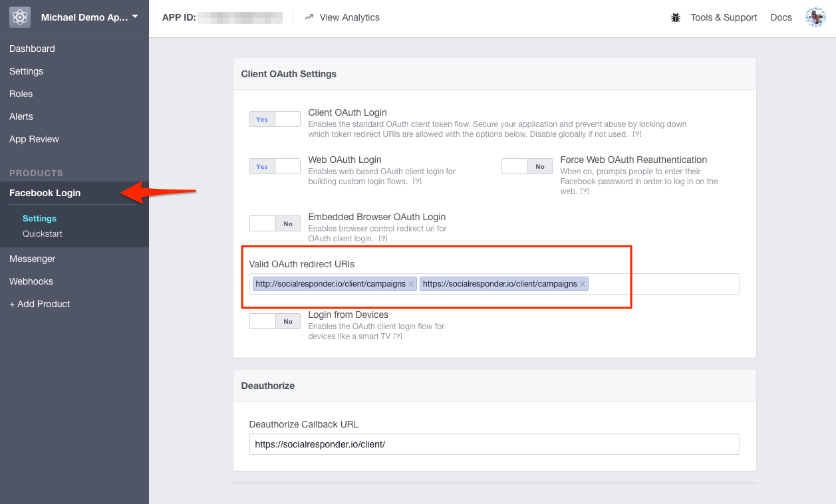
Task: Click the Deauthorize section heading
Action: point(268,386)
